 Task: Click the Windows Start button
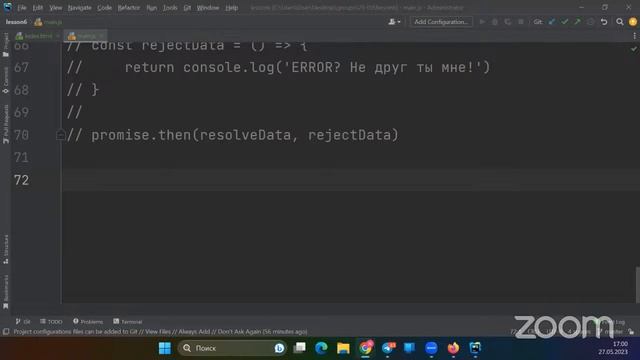(165, 348)
